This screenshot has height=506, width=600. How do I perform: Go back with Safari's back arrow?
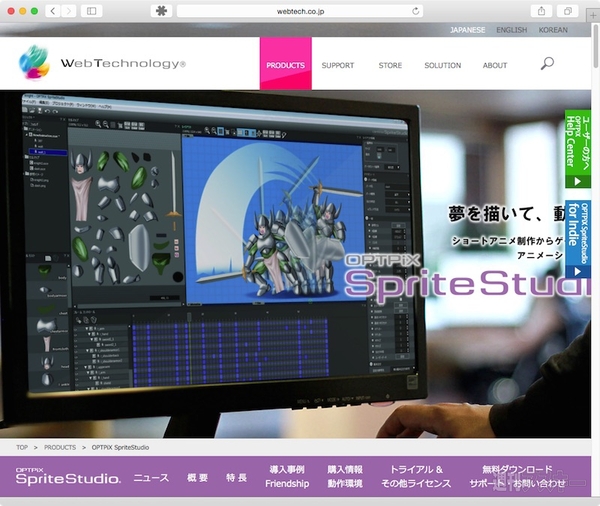53,11
